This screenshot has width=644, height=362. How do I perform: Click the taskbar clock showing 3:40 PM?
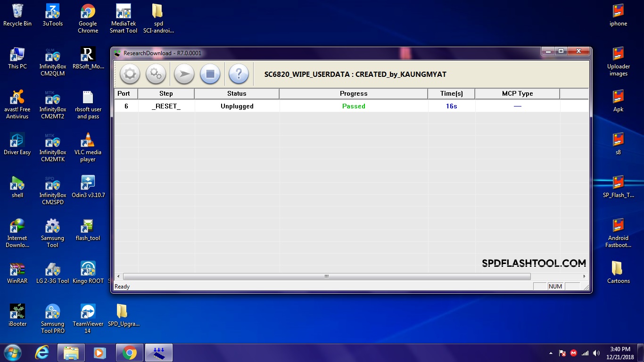(x=620, y=353)
